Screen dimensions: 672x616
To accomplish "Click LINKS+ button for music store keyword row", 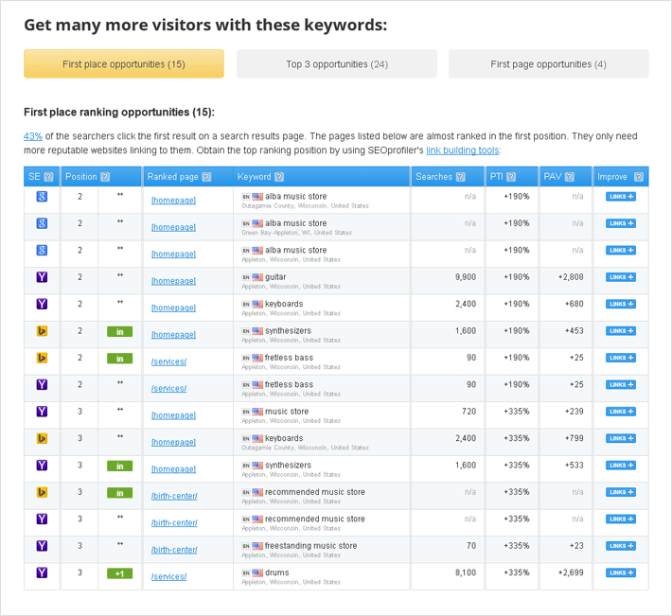I will coord(621,412).
